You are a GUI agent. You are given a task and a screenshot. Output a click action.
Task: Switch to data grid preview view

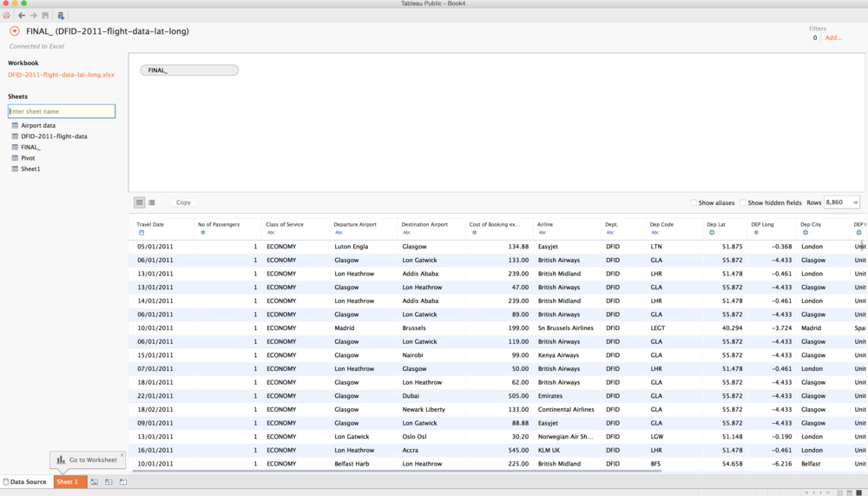tap(140, 202)
